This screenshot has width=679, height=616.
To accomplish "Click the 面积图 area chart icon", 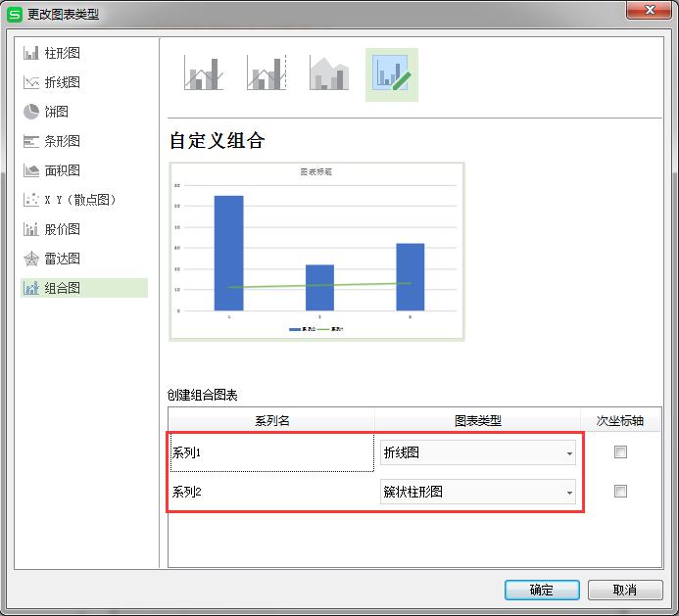I will [30, 170].
